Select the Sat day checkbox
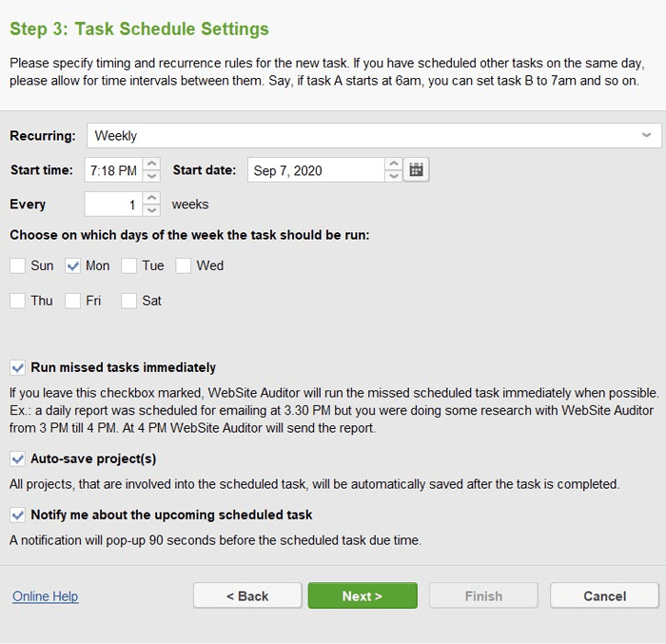Viewport: 666px width, 644px height. pos(128,301)
